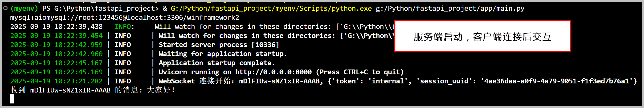Click the "大家好!" received message text
644x108 pixels.
click(161, 90)
